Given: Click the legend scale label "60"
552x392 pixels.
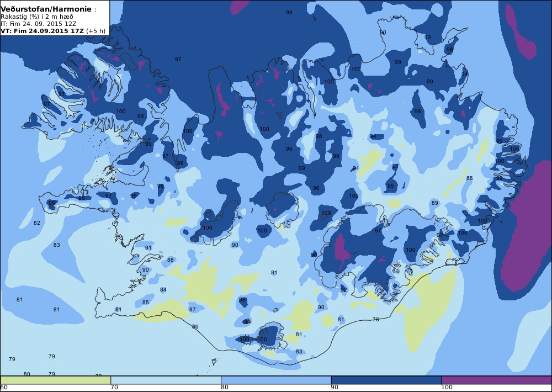Looking at the screenshot, I should click(4, 388).
